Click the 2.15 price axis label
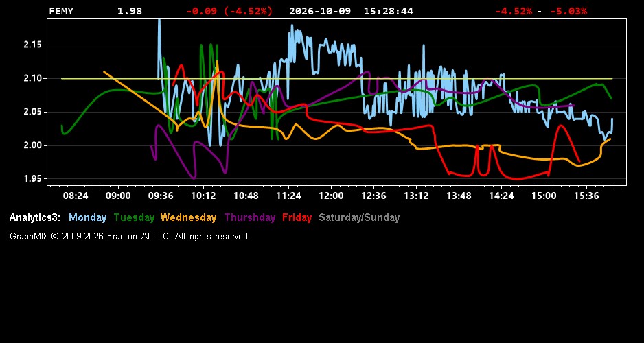 tap(32, 45)
